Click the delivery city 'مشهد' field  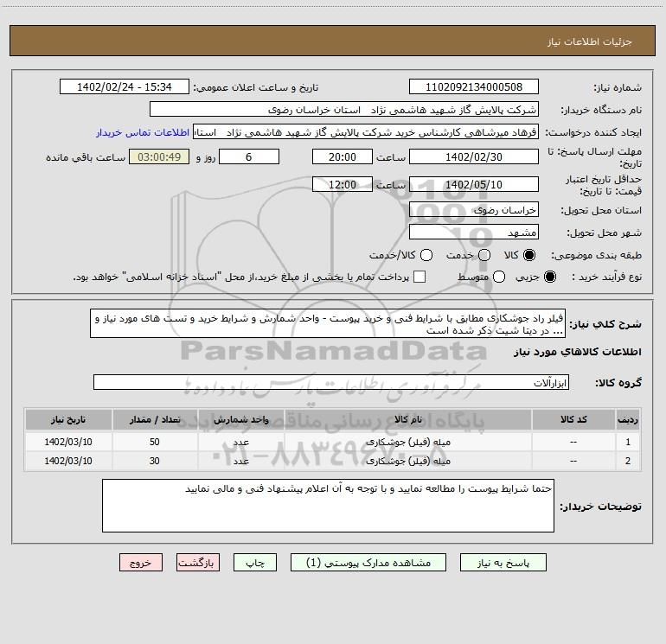click(472, 233)
